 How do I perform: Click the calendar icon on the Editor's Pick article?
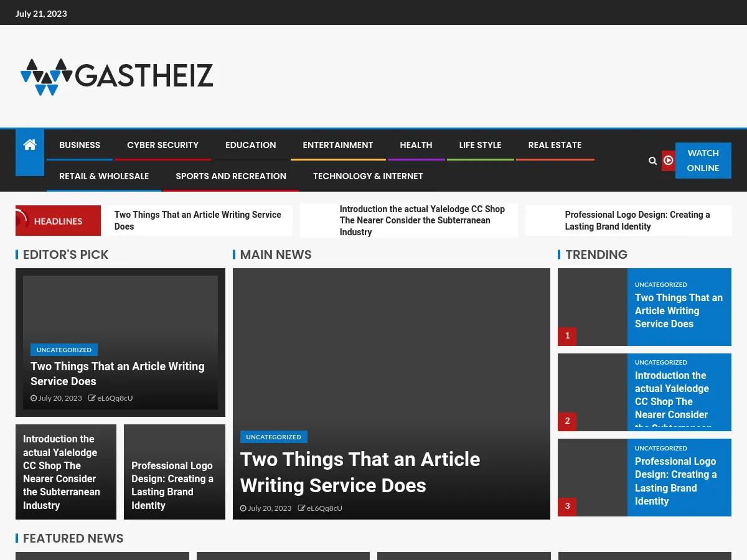[34, 398]
